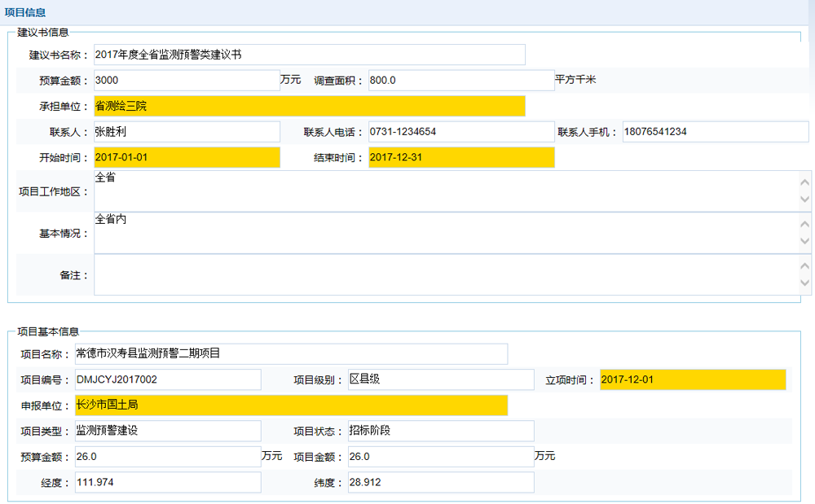Click the 经度 field showing 111.974
This screenshot has height=504, width=815.
(x=168, y=482)
